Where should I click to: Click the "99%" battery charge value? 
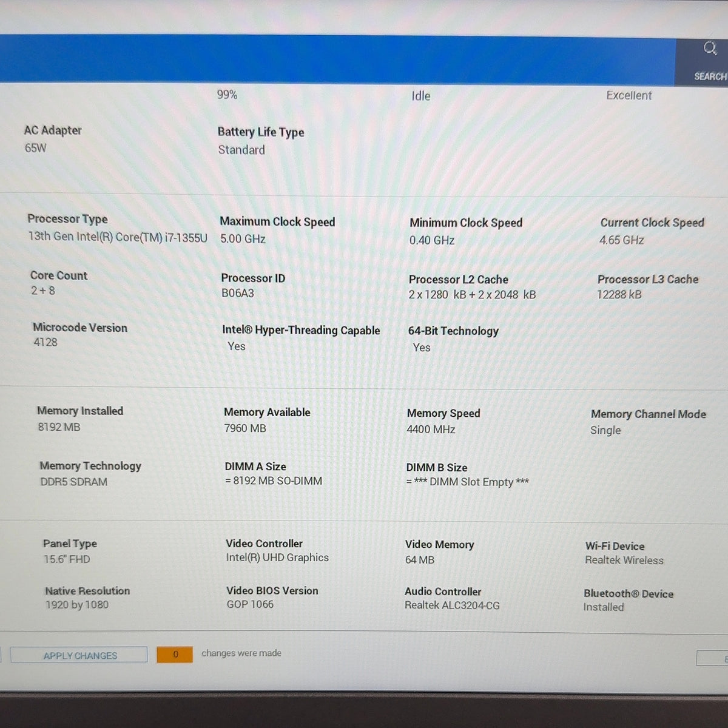[x=227, y=95]
